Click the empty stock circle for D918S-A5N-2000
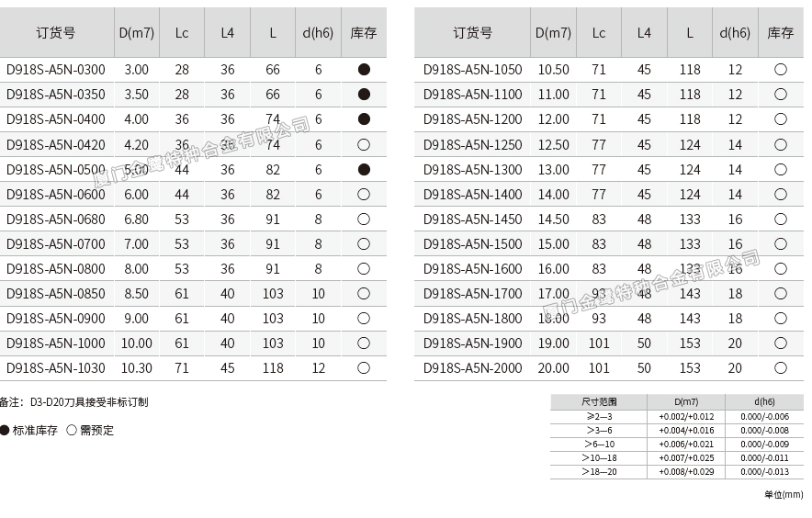This screenshot has width=812, height=518. (x=781, y=368)
